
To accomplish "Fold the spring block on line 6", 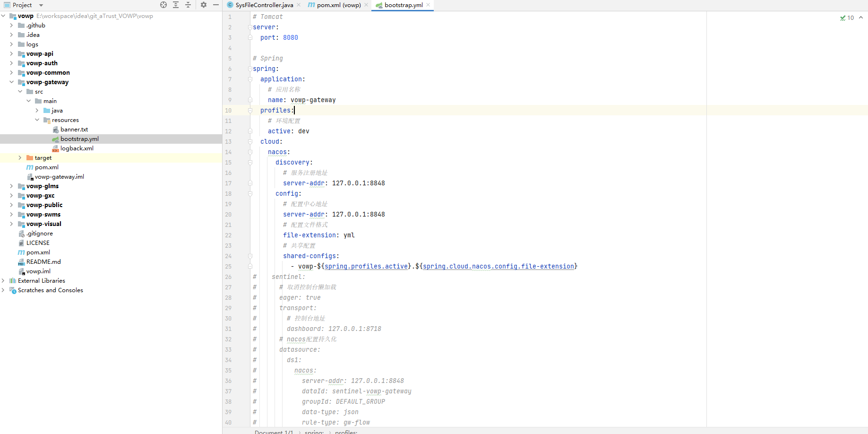I will point(250,69).
